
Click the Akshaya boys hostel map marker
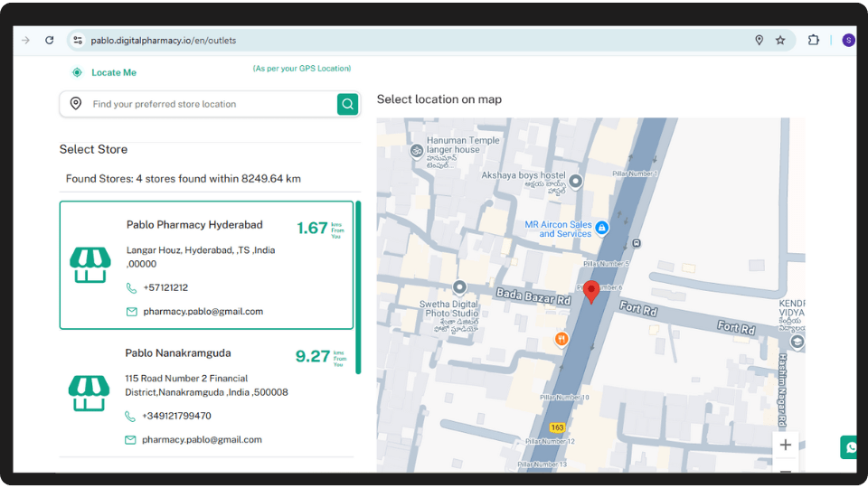(x=576, y=181)
